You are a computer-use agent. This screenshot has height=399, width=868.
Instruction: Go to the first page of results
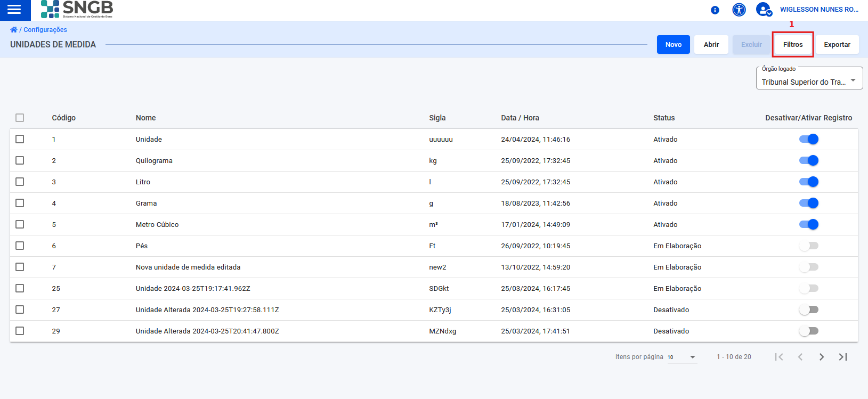click(779, 357)
